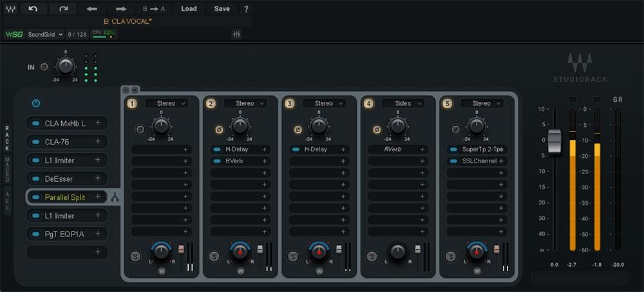Open H-Delay plugin in split 2

coord(236,150)
